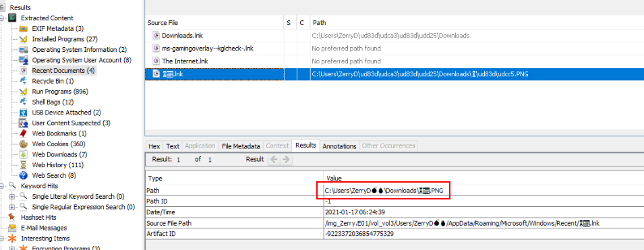Click the Interesting Items asterisk icon

pos(12,239)
